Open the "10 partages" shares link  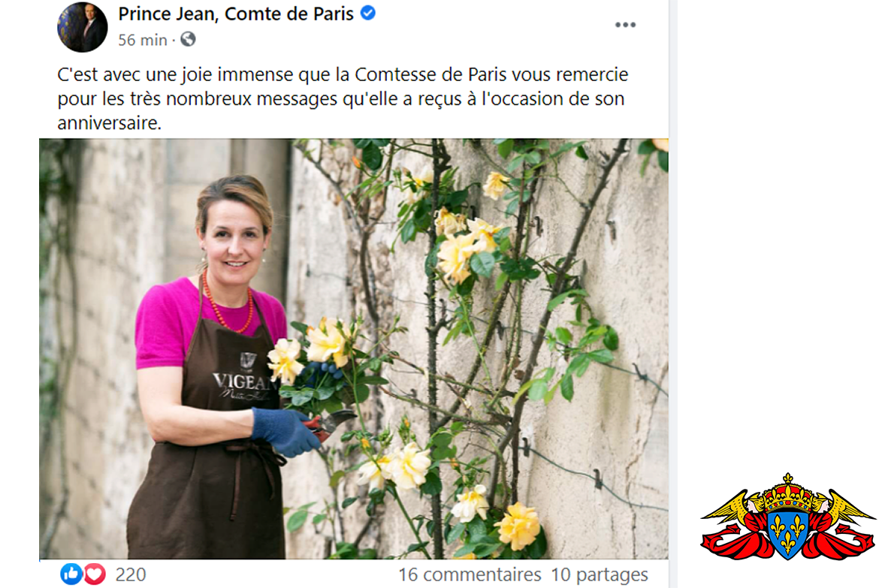599,574
